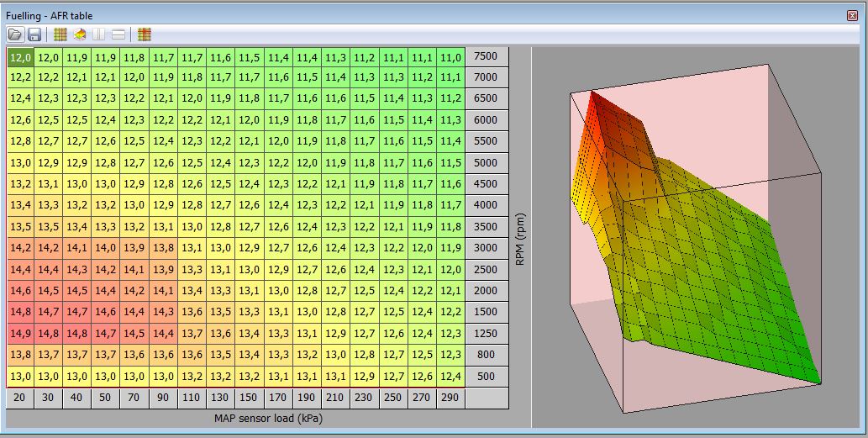Click the open file folder icon

[x=15, y=34]
